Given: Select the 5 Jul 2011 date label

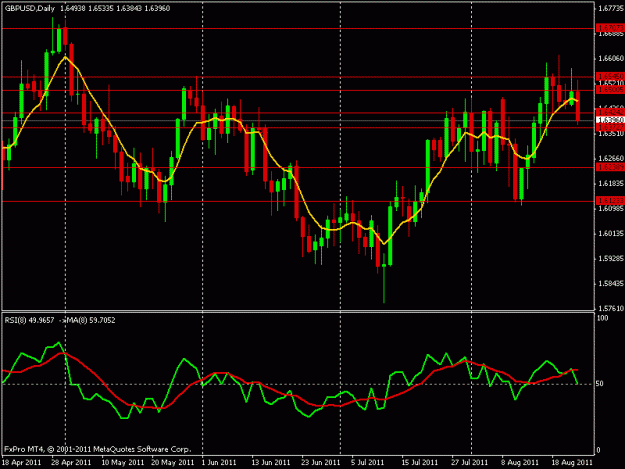Looking at the screenshot, I should (368, 463).
